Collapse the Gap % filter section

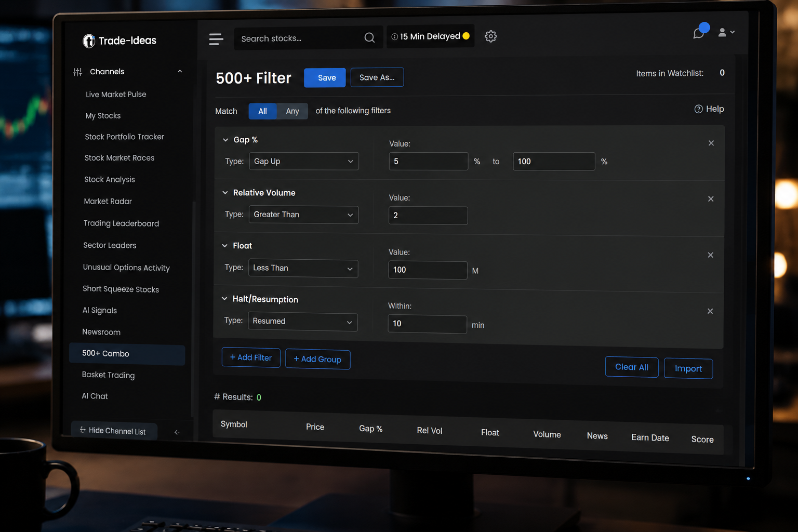click(225, 140)
